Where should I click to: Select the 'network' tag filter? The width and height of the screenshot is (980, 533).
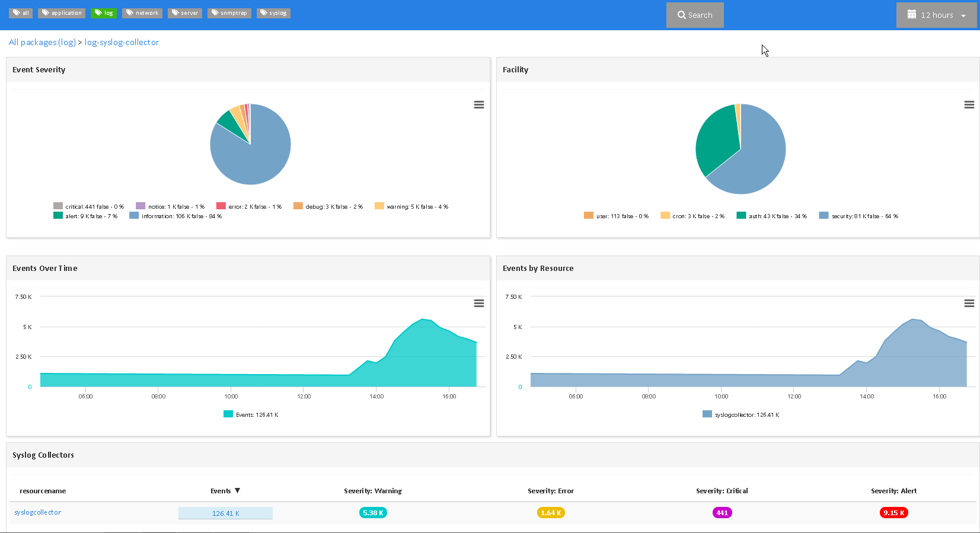tap(142, 13)
